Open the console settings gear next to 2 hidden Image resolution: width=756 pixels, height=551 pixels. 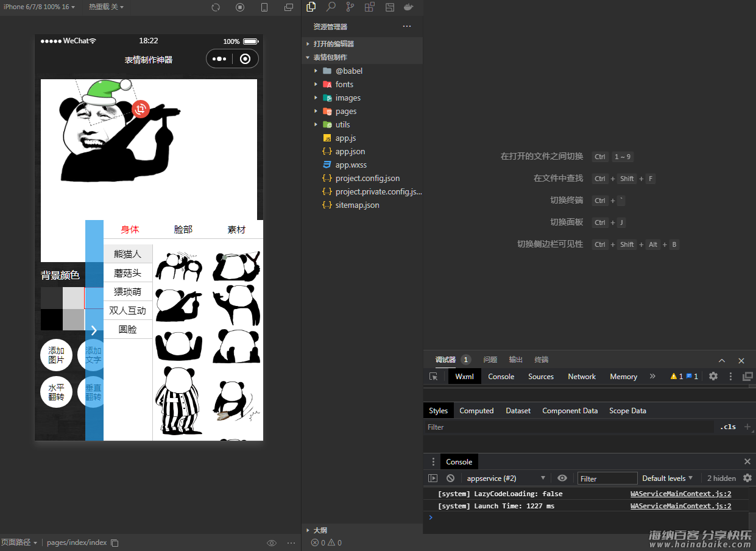pos(747,478)
